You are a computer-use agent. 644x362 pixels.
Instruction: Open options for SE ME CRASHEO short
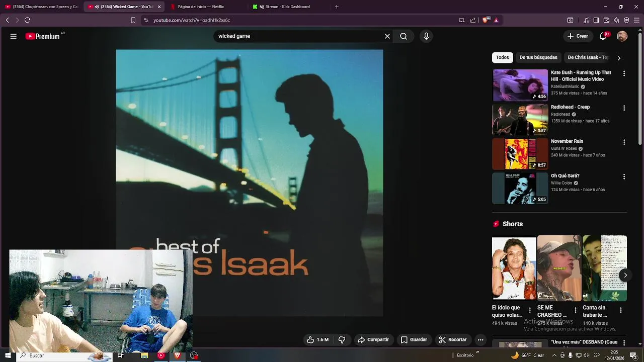[575, 310]
